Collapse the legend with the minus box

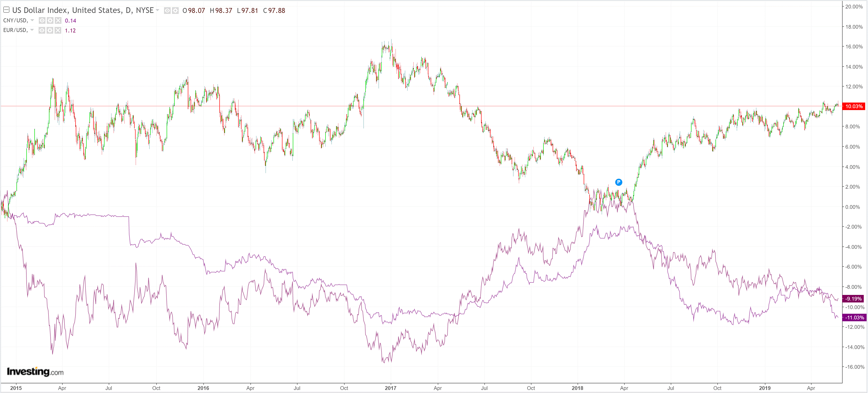coord(6,10)
